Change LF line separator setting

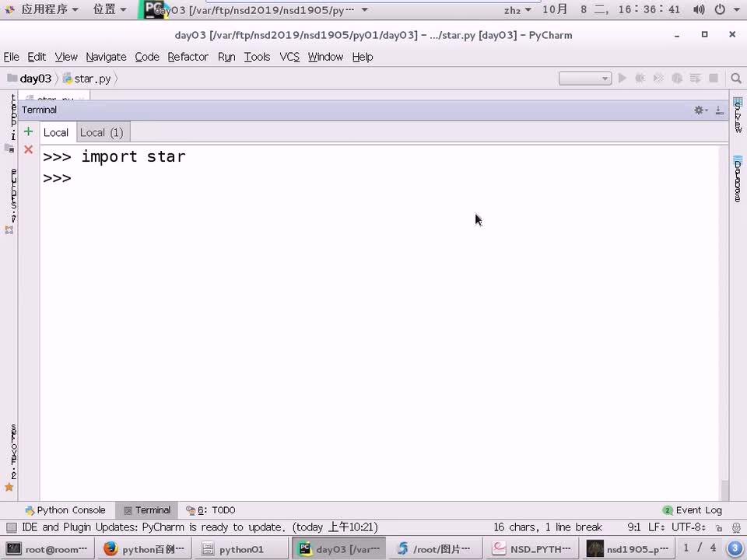[657, 527]
